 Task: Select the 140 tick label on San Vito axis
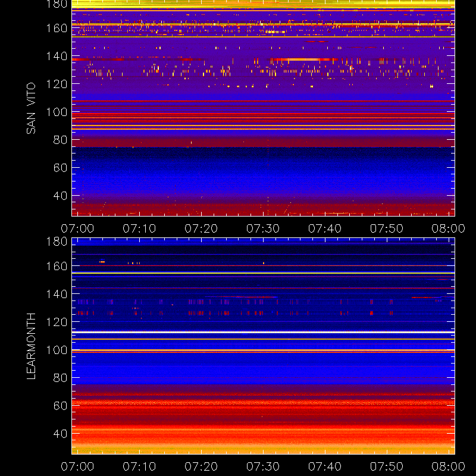point(57,56)
